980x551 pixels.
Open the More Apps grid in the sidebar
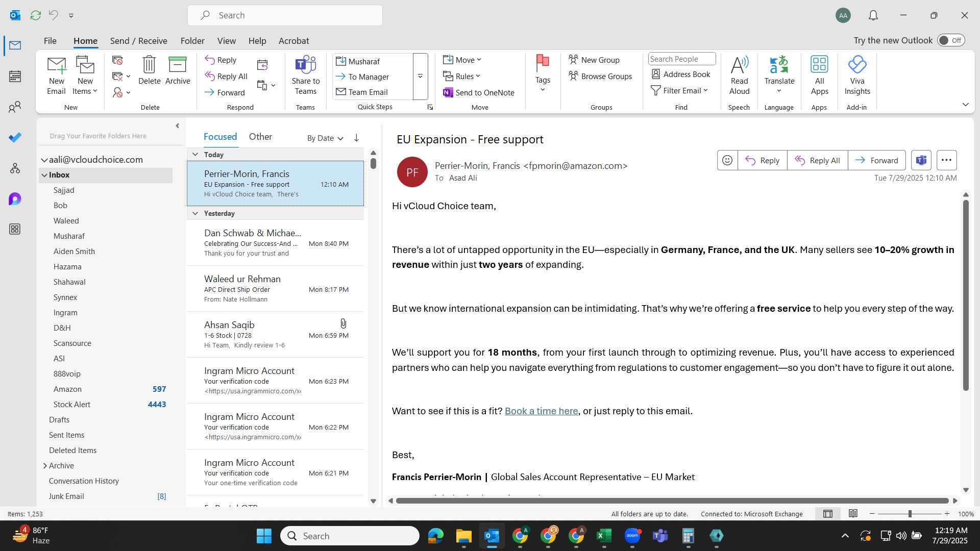[x=15, y=229]
